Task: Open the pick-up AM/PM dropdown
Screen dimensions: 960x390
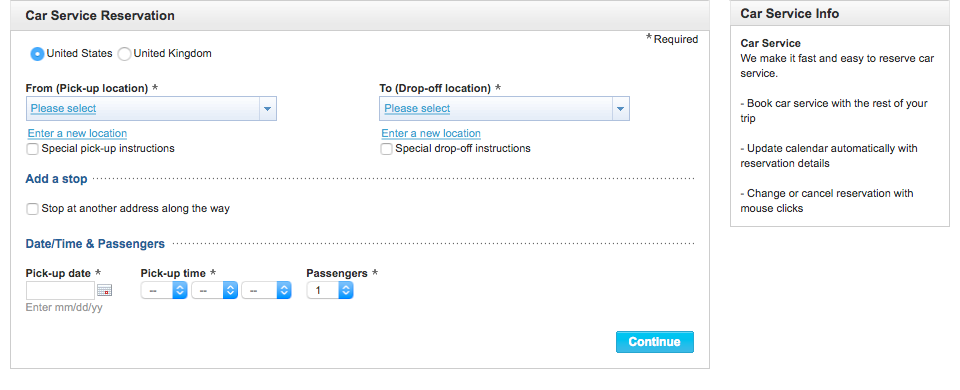Action: pos(266,290)
